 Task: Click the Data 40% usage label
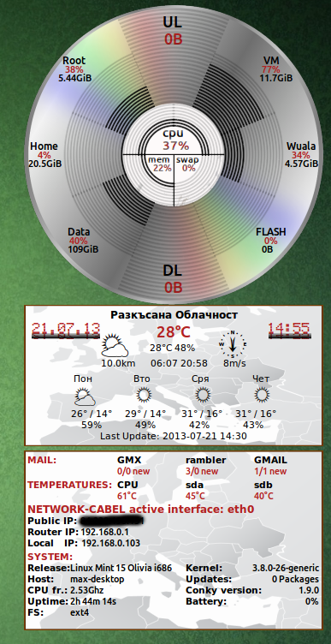tap(79, 241)
